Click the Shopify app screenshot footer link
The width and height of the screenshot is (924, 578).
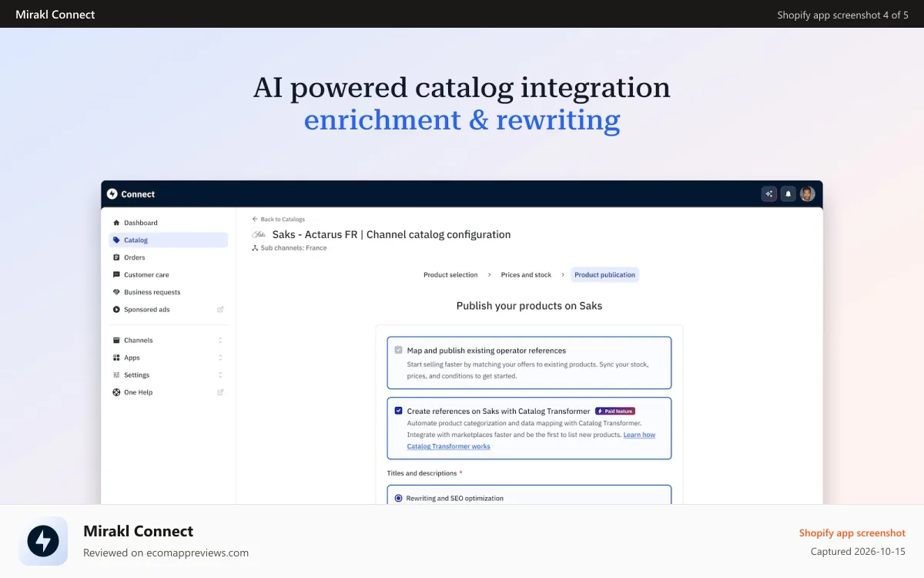[852, 533]
